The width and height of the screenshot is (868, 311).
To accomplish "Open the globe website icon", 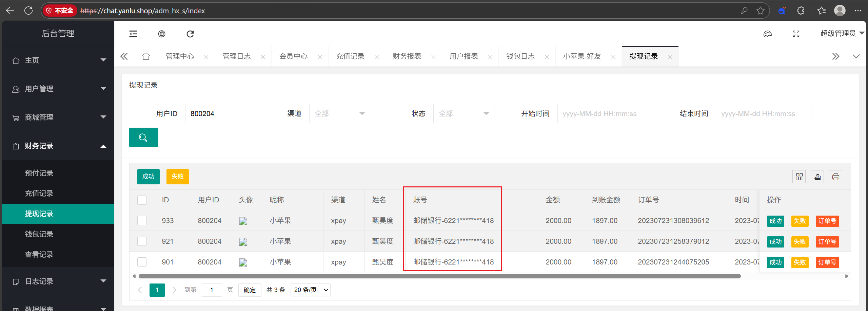I will coord(162,34).
